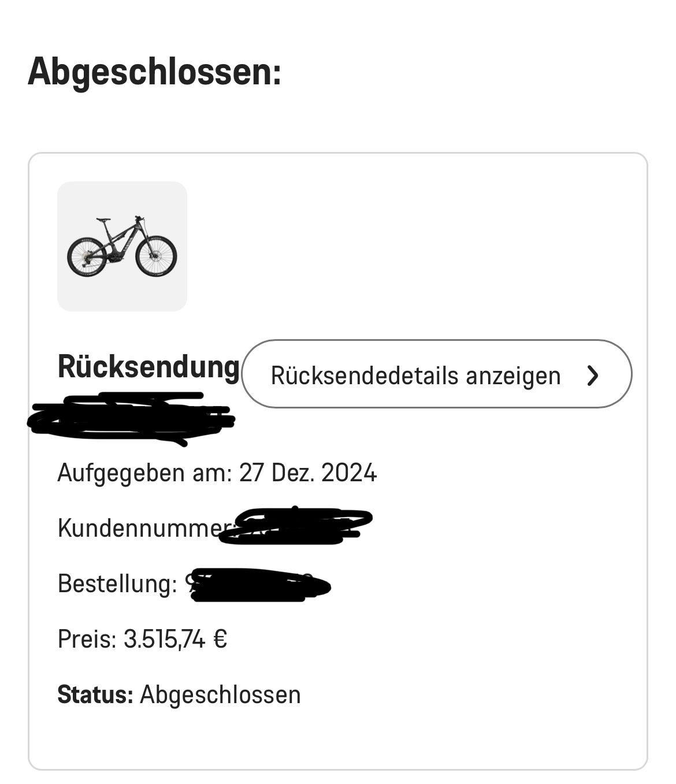The height and width of the screenshot is (784, 676).
Task: Select the Rücksendung heading
Action: click(x=148, y=366)
